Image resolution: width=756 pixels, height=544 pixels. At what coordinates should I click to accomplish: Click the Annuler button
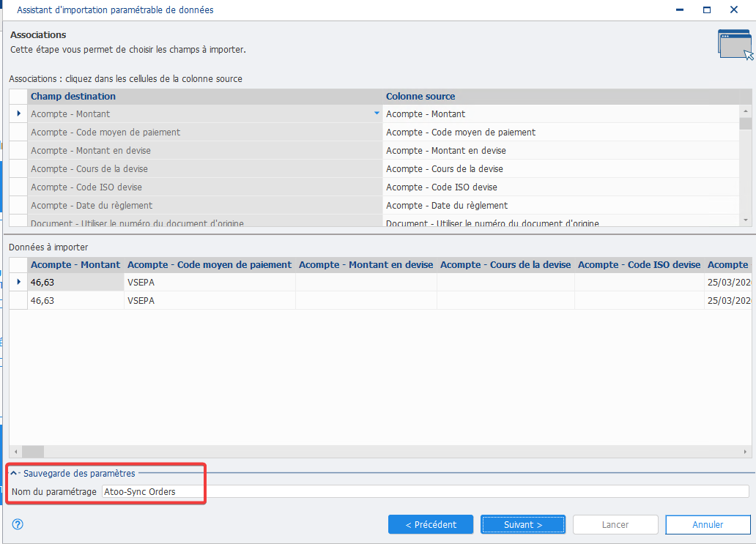pos(708,525)
